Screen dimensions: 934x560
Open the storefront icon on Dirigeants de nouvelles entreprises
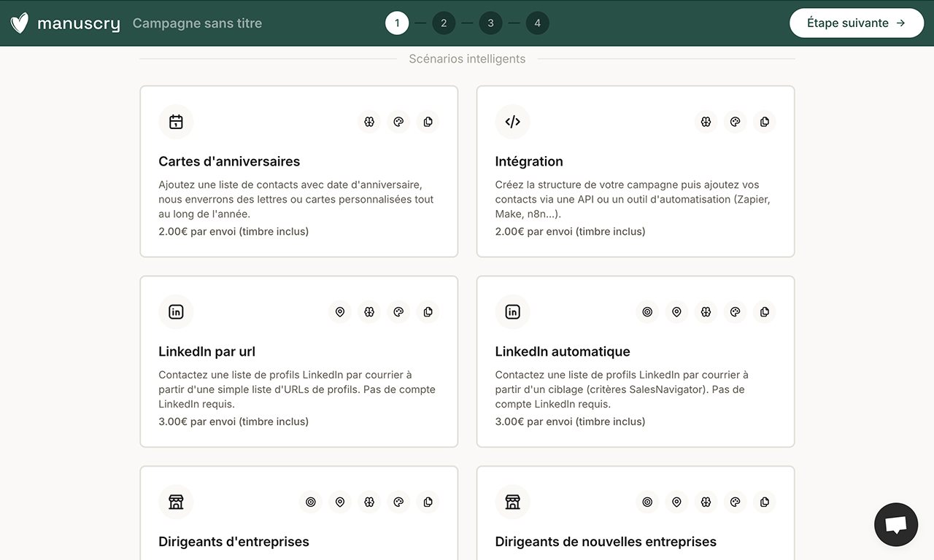pos(512,502)
